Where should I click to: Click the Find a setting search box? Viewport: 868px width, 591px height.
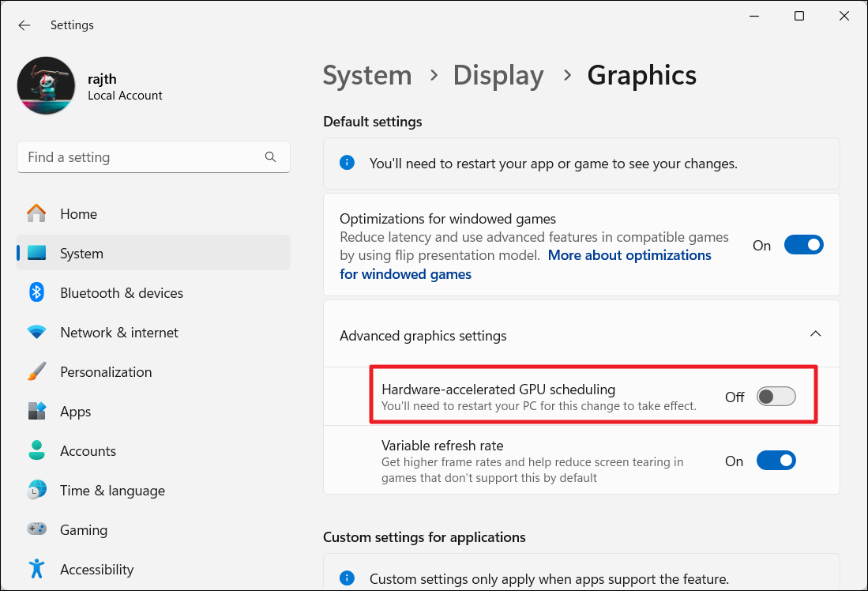142,157
